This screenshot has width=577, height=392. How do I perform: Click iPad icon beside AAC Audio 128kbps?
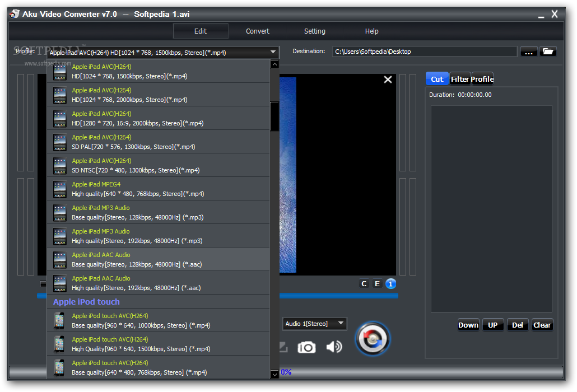click(x=59, y=260)
